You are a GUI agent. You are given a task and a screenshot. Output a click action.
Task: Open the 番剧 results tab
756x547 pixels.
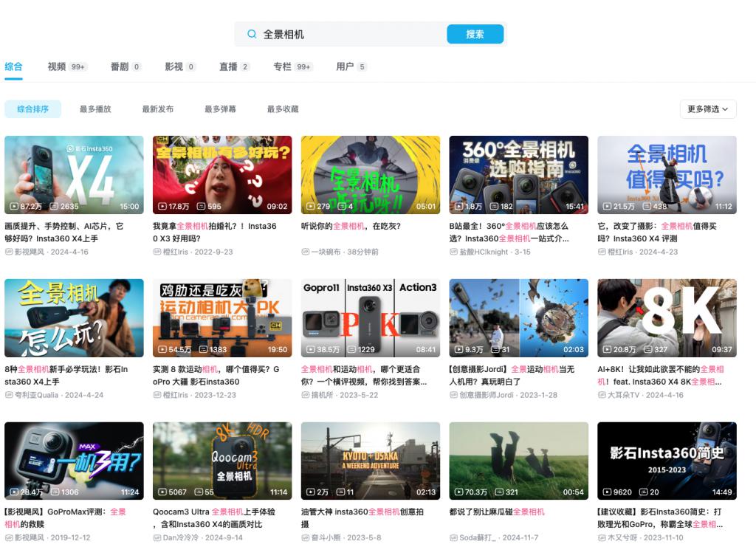point(126,66)
